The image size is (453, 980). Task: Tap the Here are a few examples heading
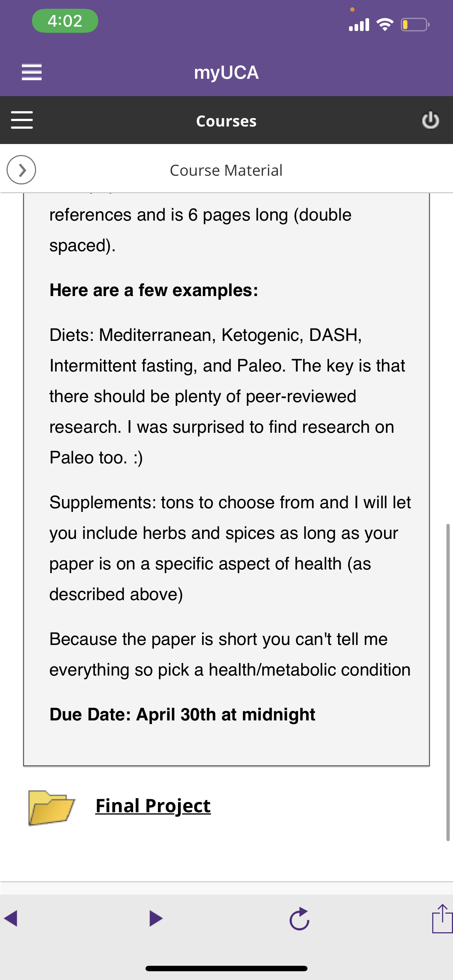154,290
